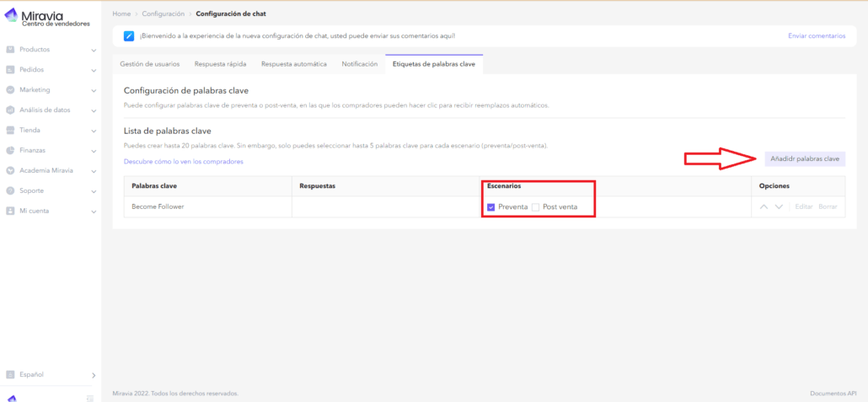
Task: Move Become Follower keyword down with arrow
Action: point(779,206)
